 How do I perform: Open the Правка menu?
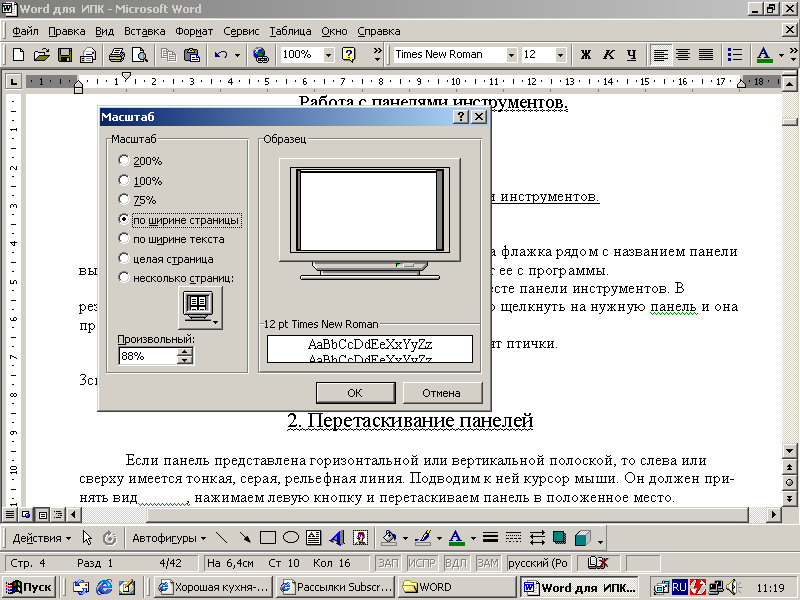[66, 31]
